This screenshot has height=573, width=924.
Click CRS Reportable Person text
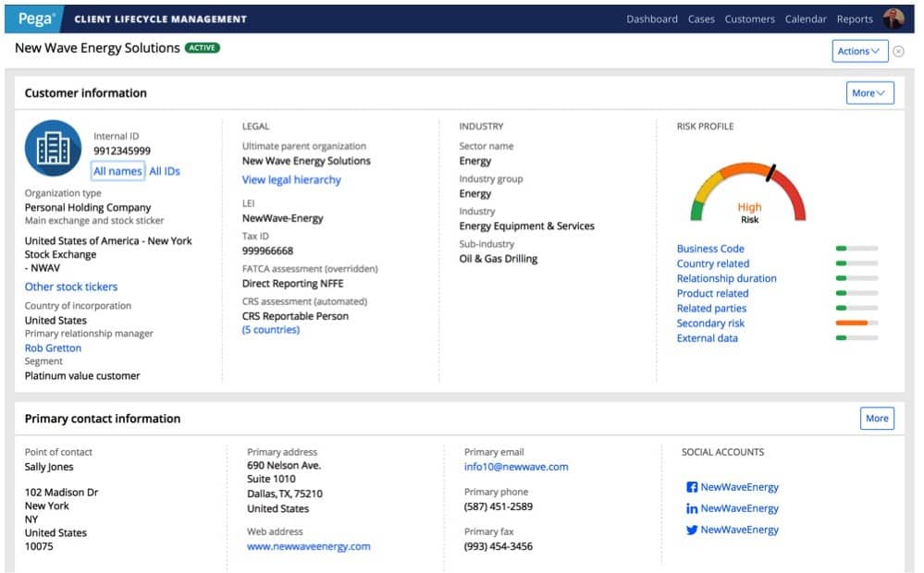(x=295, y=316)
